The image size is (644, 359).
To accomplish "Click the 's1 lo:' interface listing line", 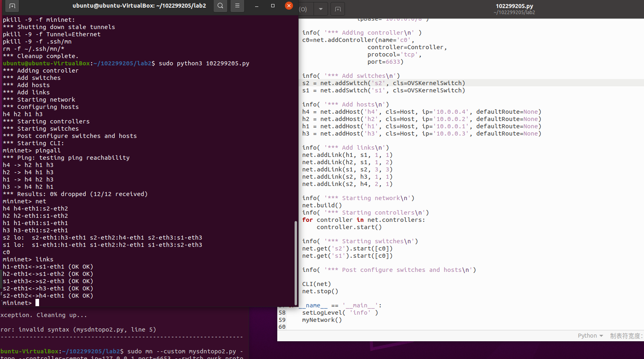I will tap(102, 245).
